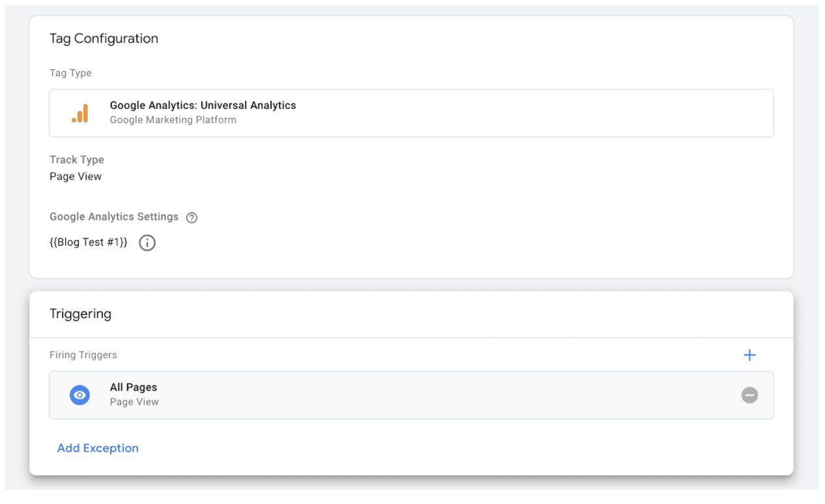
Task: Click the Firing Triggers label
Action: pos(83,355)
